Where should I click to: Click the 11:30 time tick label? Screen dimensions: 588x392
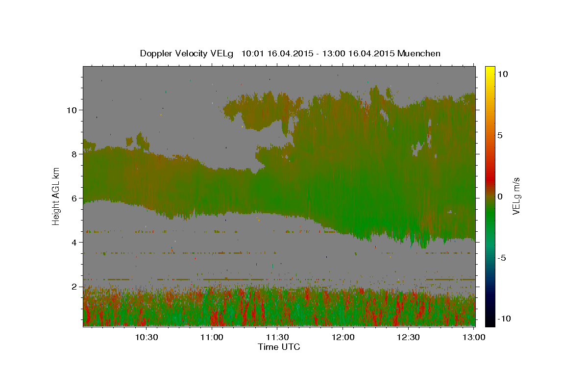(277, 337)
